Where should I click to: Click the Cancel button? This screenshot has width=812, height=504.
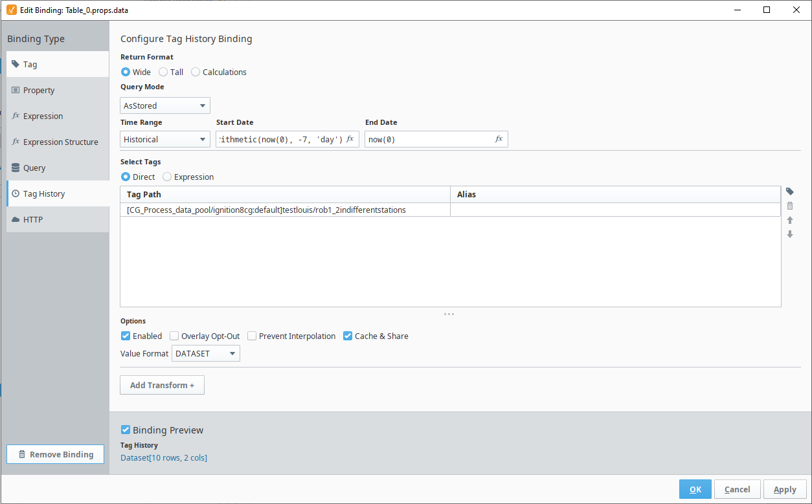pyautogui.click(x=737, y=489)
